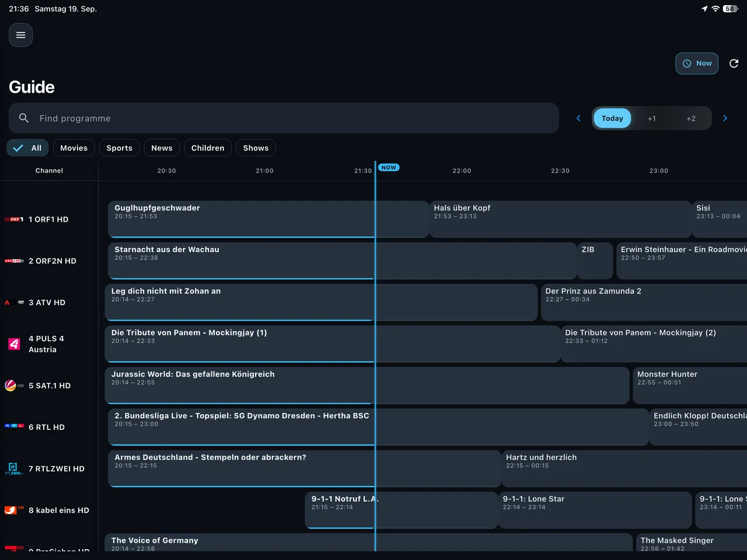The image size is (747, 560).
Task: Open Leg dich nicht mit Zohan an
Action: coord(321,302)
